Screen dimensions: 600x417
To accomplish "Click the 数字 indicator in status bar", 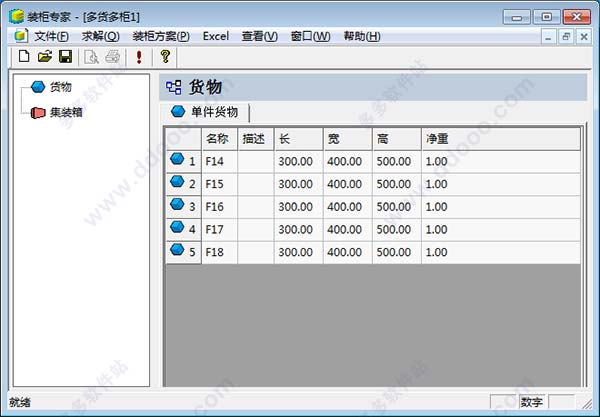I will 532,402.
